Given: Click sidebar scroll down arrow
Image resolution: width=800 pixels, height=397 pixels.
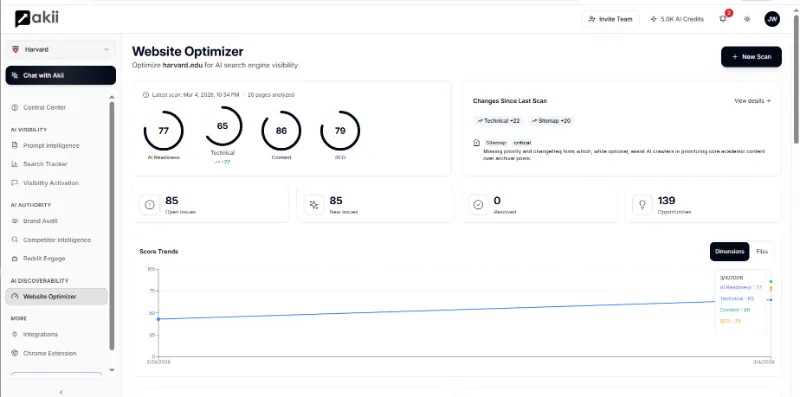Looking at the screenshot, I should click(x=112, y=370).
